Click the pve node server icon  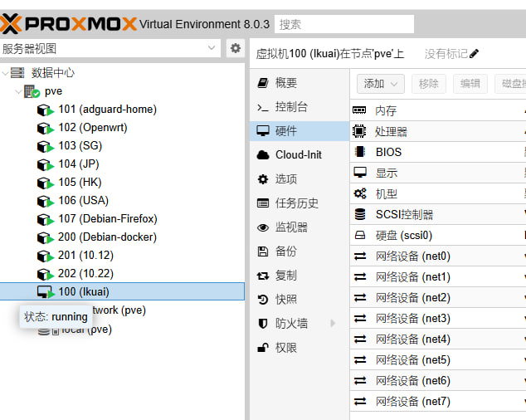(x=32, y=91)
